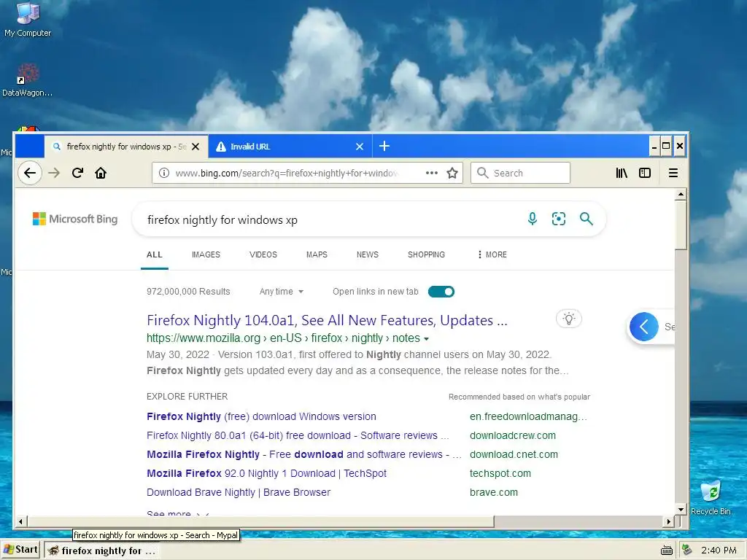Turn off Open links in new tab
Image resolution: width=747 pixels, height=560 pixels.
coord(441,292)
